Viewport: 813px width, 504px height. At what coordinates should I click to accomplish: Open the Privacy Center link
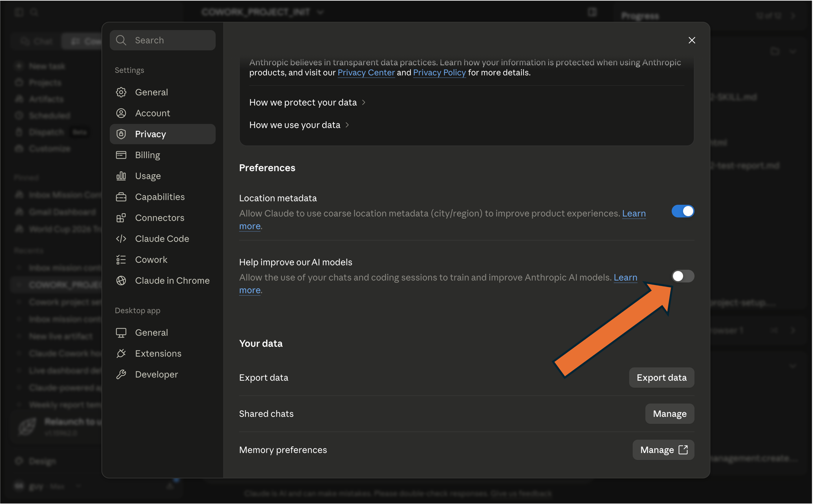[366, 73]
